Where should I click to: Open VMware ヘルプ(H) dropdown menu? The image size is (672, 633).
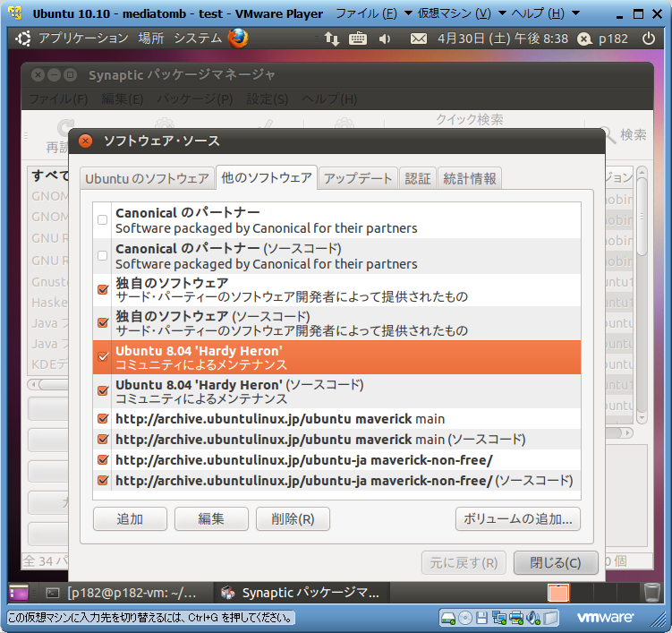(545, 13)
